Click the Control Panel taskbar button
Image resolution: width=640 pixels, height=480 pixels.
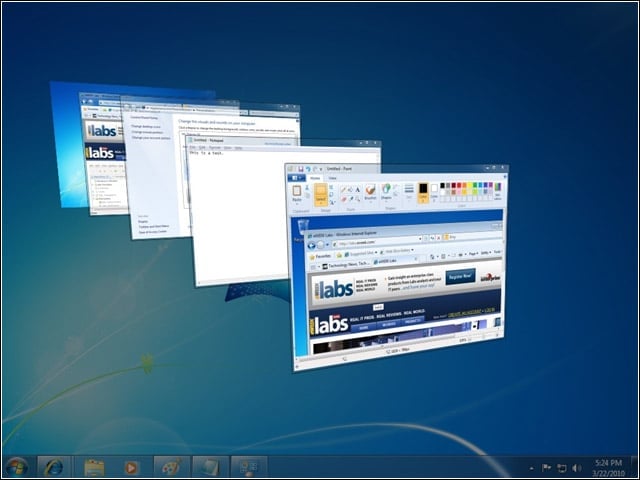pyautogui.click(x=249, y=467)
